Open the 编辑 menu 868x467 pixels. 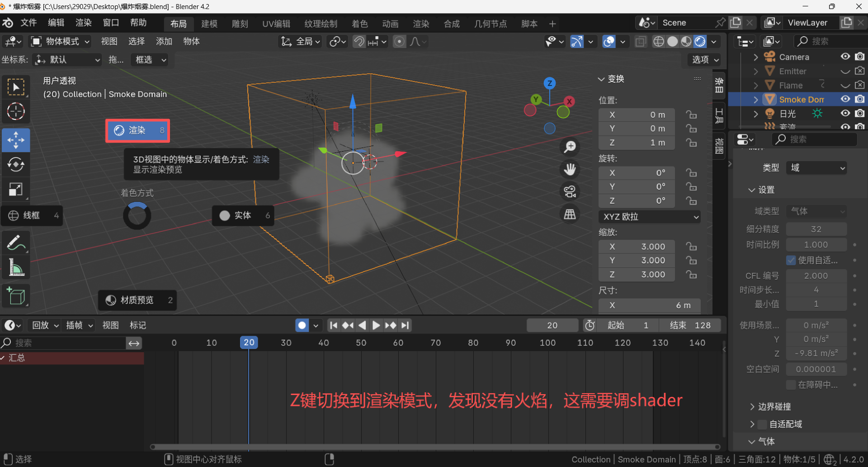click(x=56, y=23)
